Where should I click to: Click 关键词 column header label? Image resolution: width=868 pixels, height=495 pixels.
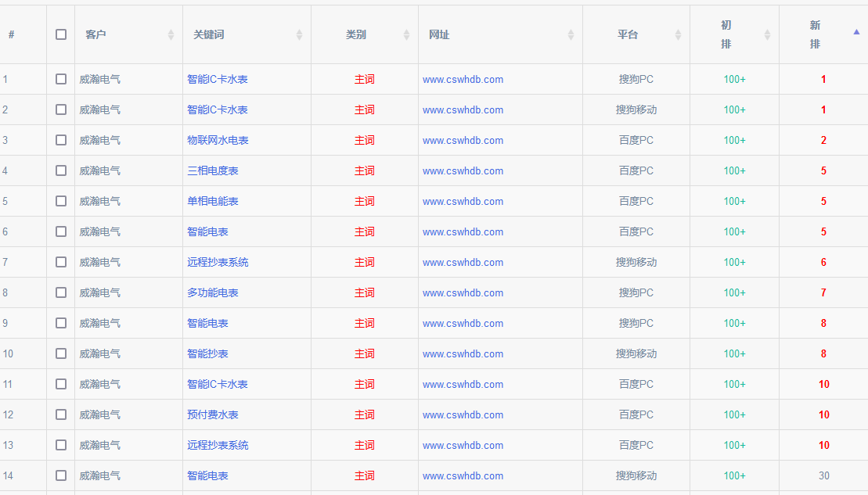pyautogui.click(x=209, y=34)
